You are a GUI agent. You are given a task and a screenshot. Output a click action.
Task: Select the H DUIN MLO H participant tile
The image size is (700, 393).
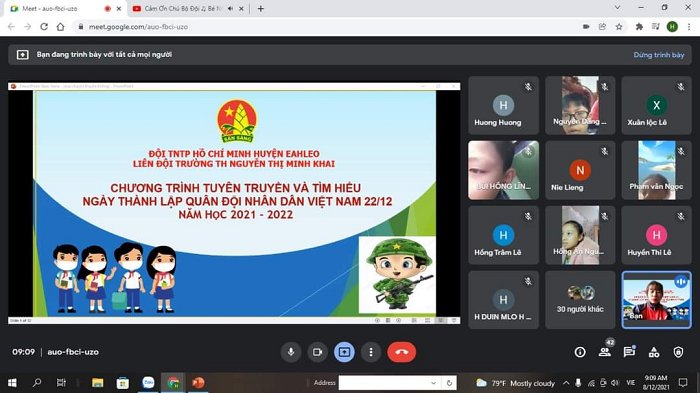(x=503, y=300)
